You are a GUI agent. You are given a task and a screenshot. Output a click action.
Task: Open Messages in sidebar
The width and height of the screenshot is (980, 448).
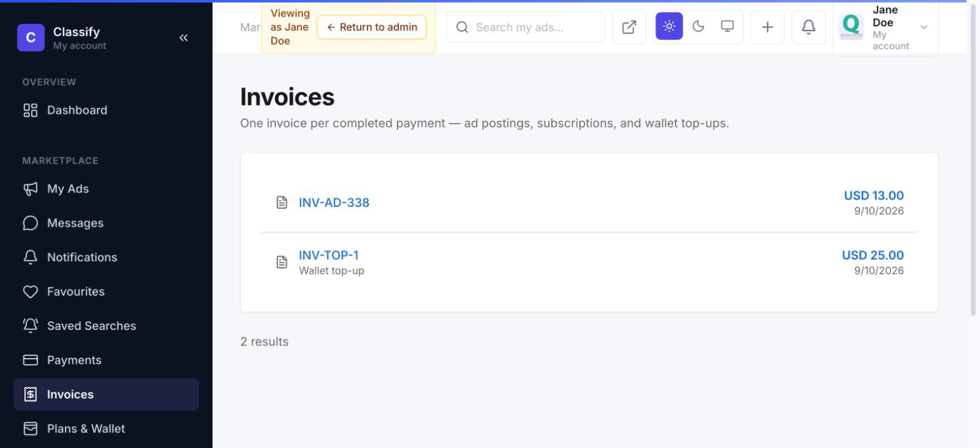coord(106,223)
